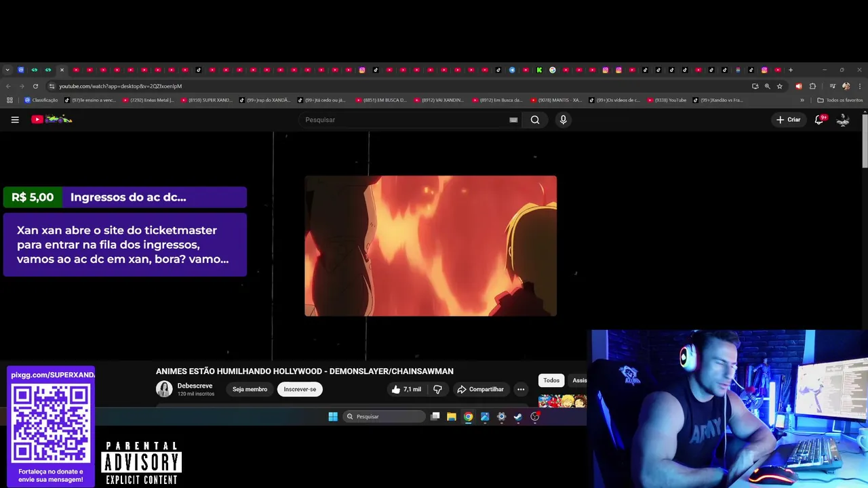Viewport: 868px width, 488px height.
Task: Open Debescreve channel avatar
Action: click(164, 389)
